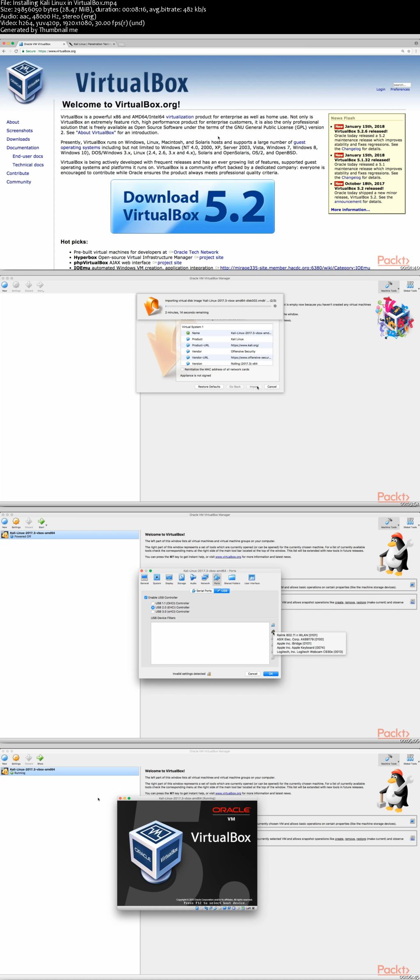This screenshot has width=420, height=980.
Task: Toggle the Enable USB Controller checkbox
Action: 146,597
